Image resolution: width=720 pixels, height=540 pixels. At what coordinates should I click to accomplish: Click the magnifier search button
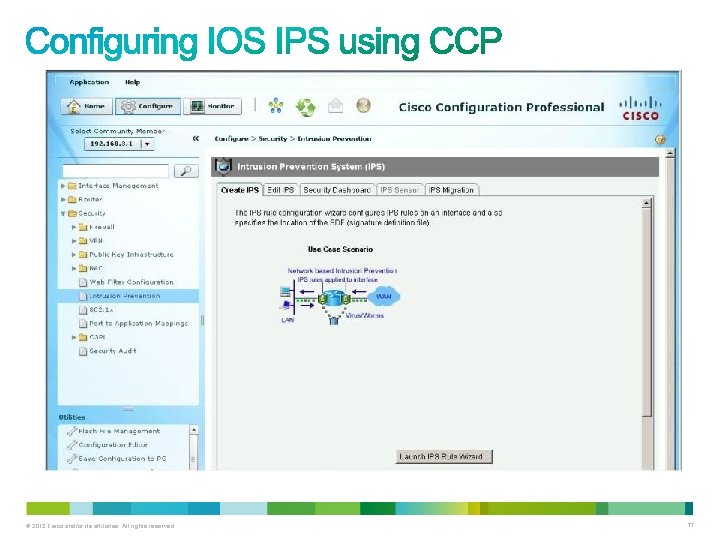186,171
